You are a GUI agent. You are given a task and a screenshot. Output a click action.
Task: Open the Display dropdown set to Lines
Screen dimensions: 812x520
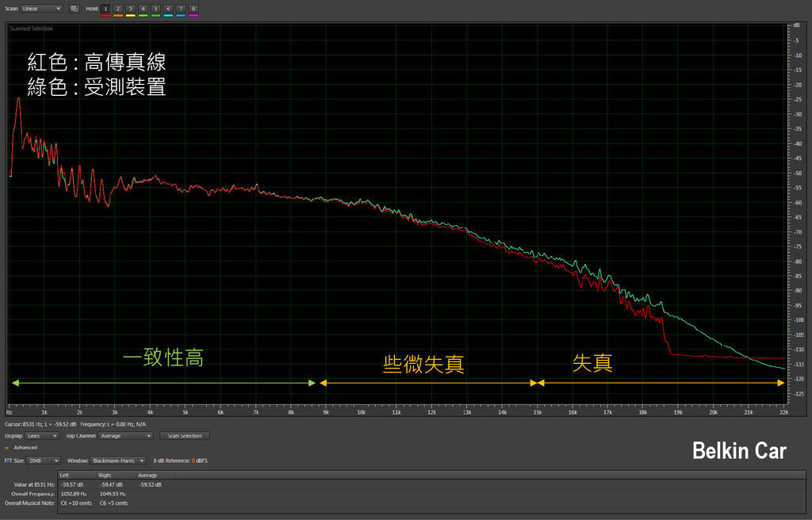coord(42,436)
